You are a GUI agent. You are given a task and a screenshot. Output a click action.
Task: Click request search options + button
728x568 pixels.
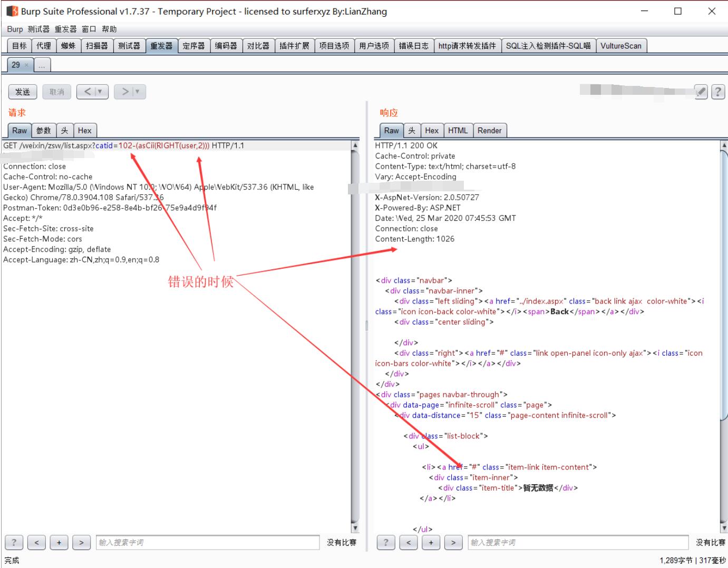tap(59, 543)
